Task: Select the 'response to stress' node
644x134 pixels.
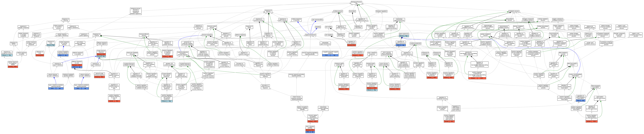Action: (x=249, y=27)
